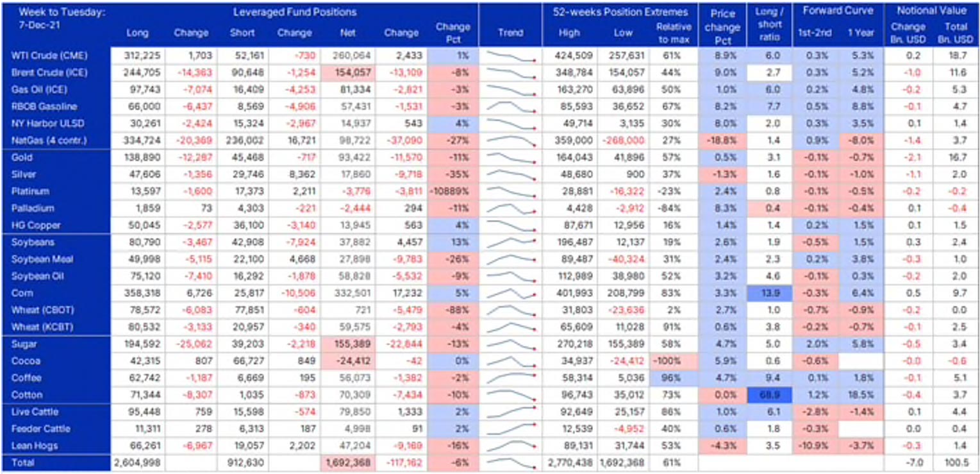Click the Cotton trend sparkline
980x474 pixels.
(x=510, y=395)
